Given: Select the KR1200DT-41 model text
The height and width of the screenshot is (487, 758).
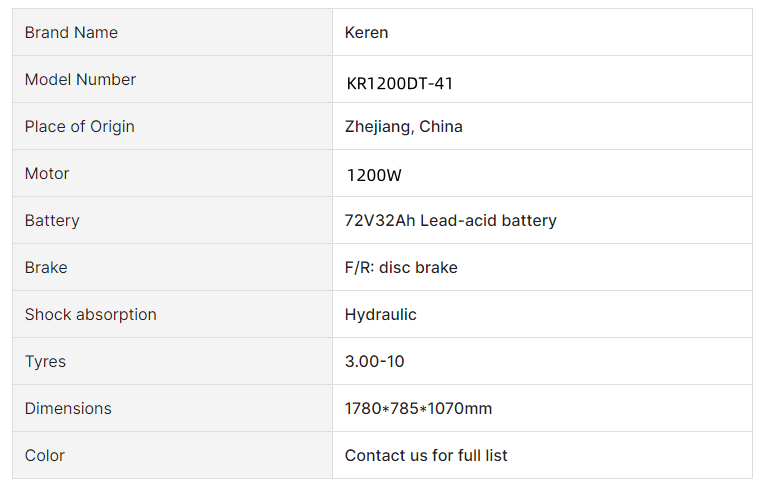Looking at the screenshot, I should pyautogui.click(x=399, y=84).
